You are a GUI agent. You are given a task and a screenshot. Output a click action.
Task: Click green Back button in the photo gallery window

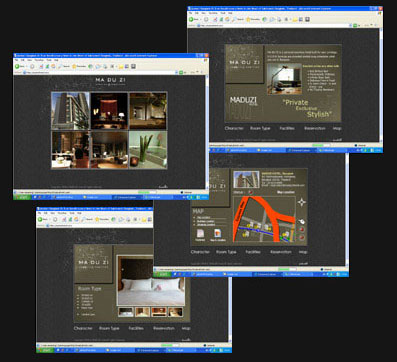[17, 66]
